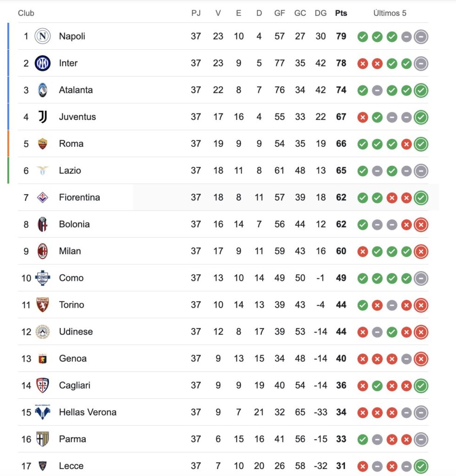Click the Parma club crest
The height and width of the screenshot is (476, 456).
click(42, 439)
